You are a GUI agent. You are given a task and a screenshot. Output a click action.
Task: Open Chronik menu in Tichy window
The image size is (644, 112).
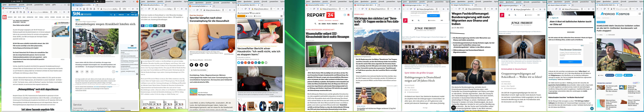pos(168,1)
